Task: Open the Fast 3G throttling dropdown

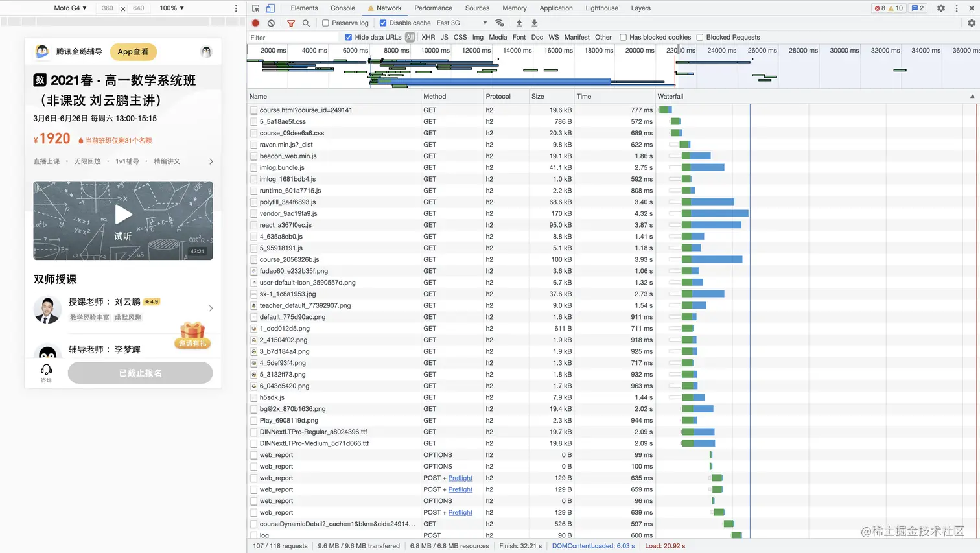Action: (461, 23)
